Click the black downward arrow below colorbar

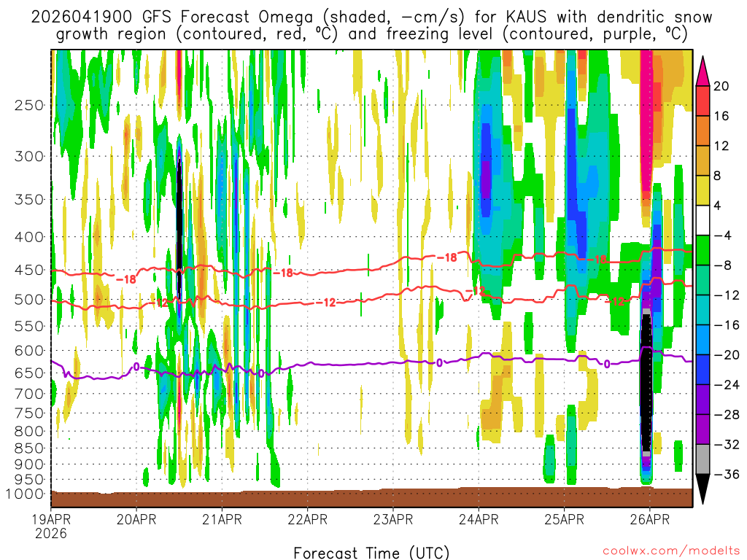703,489
